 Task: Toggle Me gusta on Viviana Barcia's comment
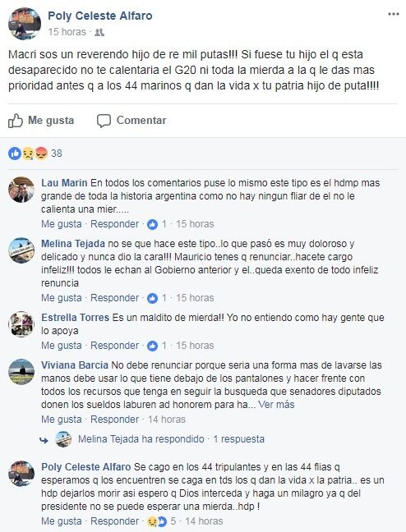click(x=62, y=420)
